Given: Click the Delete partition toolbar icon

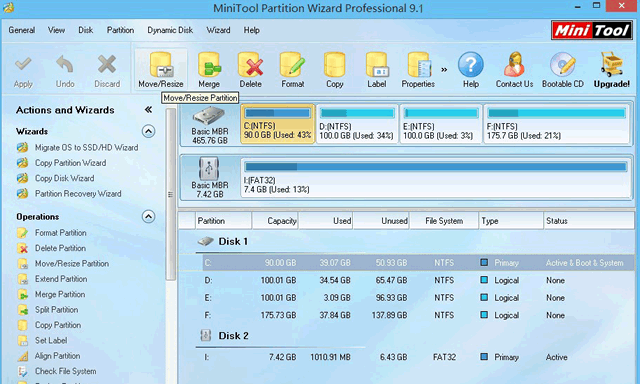Looking at the screenshot, I should click(251, 65).
